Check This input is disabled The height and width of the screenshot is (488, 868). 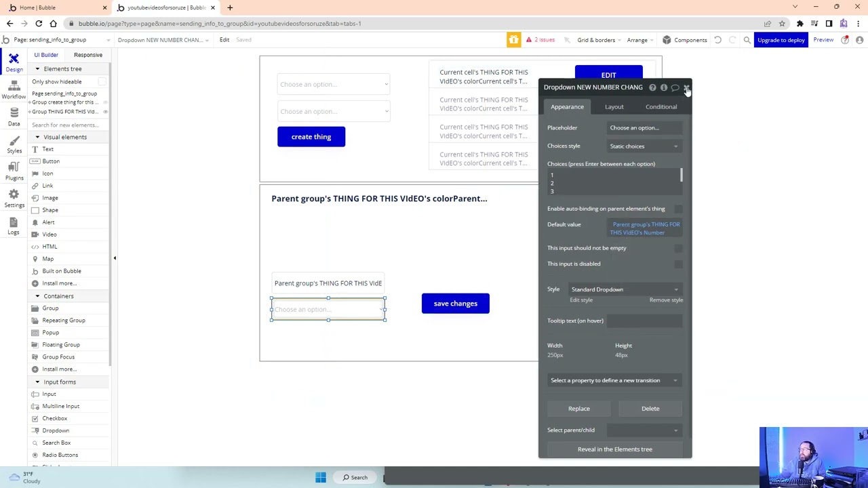[678, 264]
